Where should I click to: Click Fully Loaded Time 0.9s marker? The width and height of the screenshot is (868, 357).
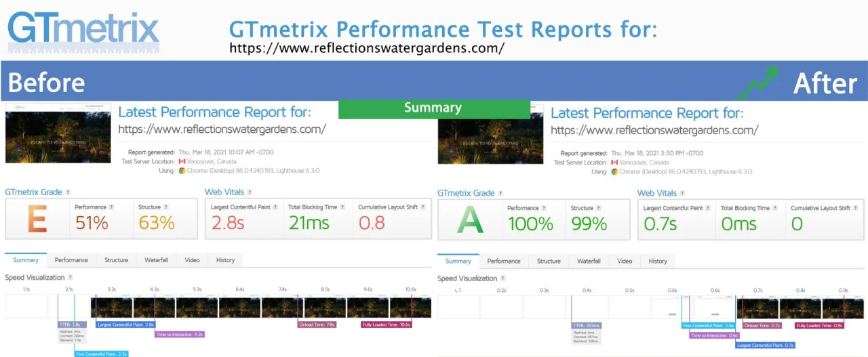[x=818, y=325]
